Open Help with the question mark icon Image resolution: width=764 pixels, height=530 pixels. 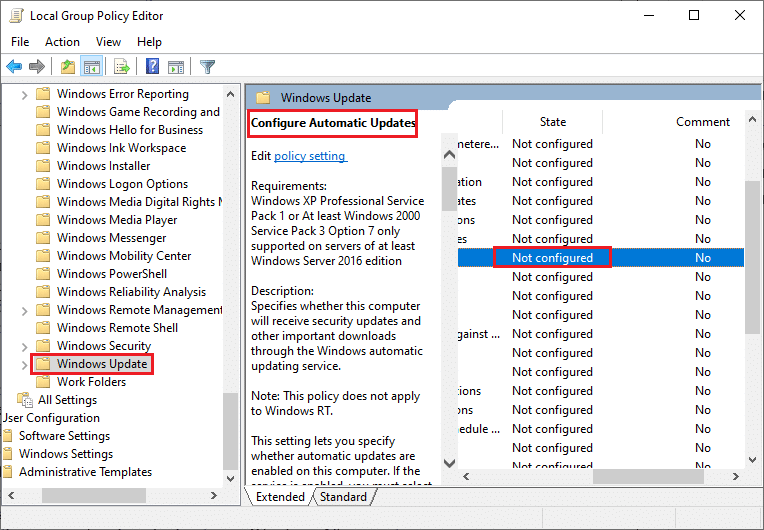(x=153, y=66)
